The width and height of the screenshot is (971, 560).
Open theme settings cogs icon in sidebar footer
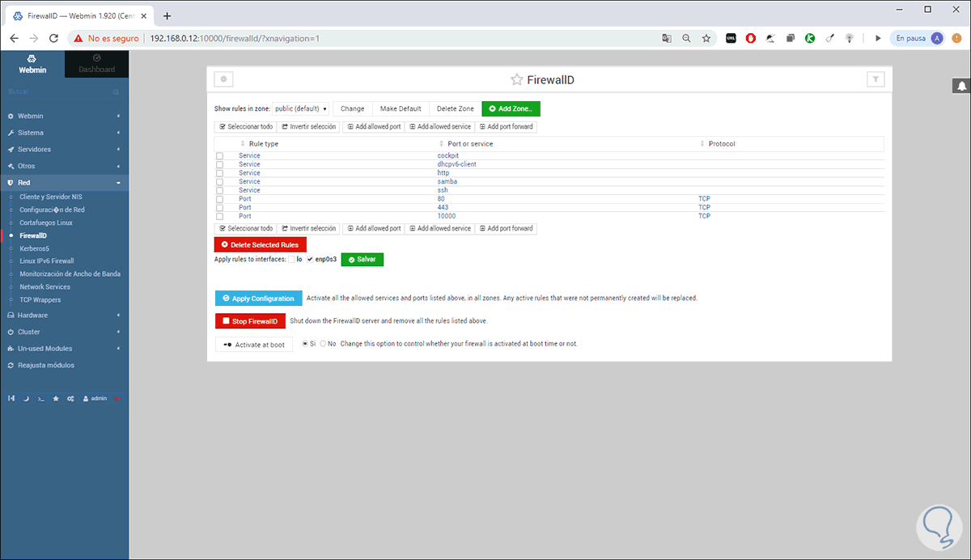pos(71,398)
